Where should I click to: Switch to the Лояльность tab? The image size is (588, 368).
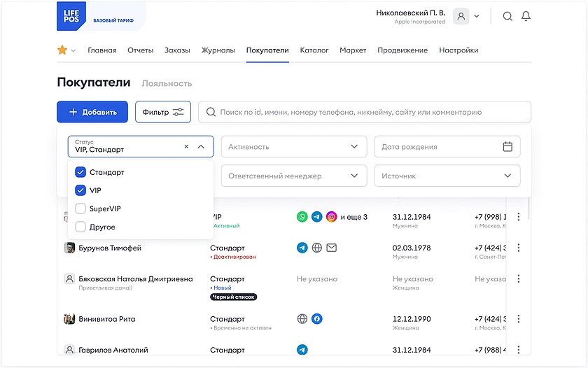coord(167,83)
